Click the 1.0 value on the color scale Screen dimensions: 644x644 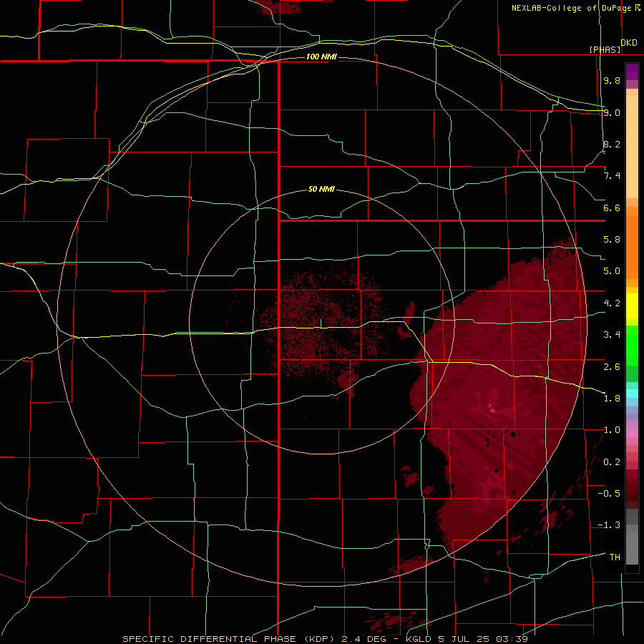coord(612,430)
